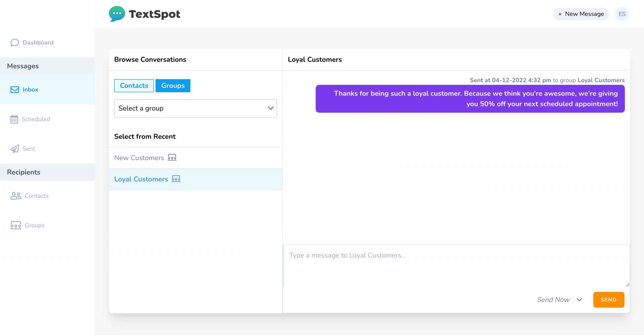Click the TextSpot brand name
Image resolution: width=644 pixels, height=335 pixels.
[x=154, y=14]
